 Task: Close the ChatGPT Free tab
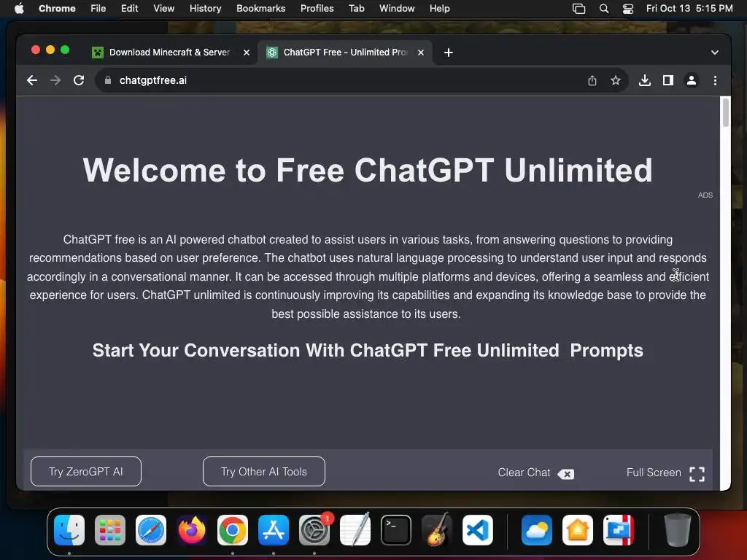click(x=421, y=52)
